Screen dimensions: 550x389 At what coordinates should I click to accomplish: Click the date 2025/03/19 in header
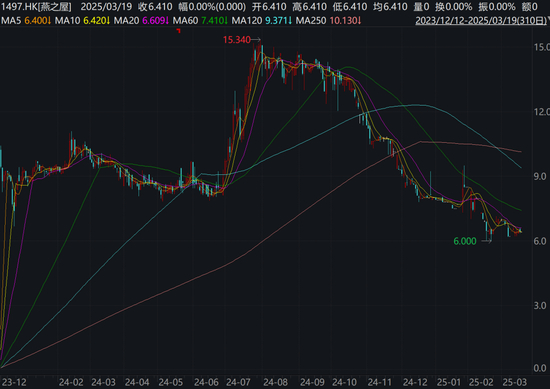pyautogui.click(x=106, y=7)
